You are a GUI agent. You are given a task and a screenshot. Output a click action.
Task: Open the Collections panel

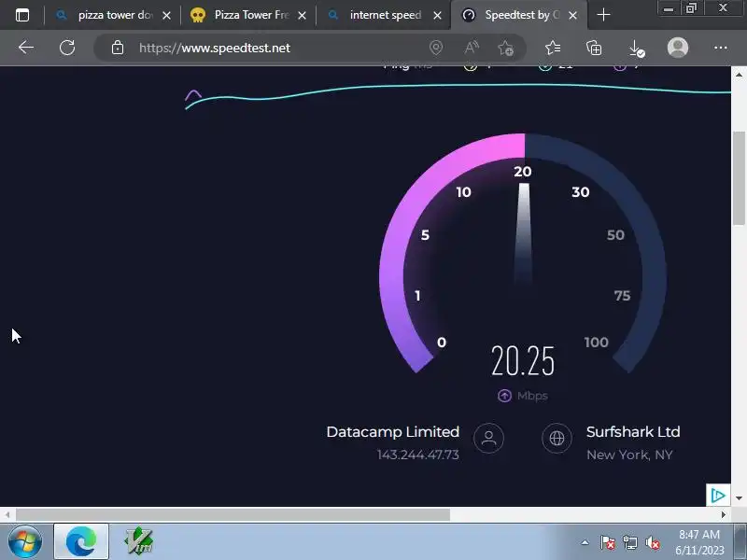pos(594,48)
